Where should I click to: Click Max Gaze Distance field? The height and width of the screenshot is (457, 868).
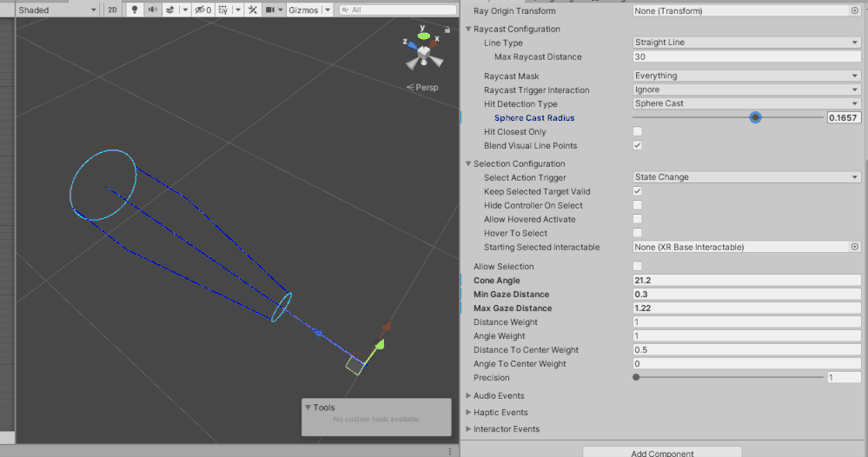(x=746, y=308)
